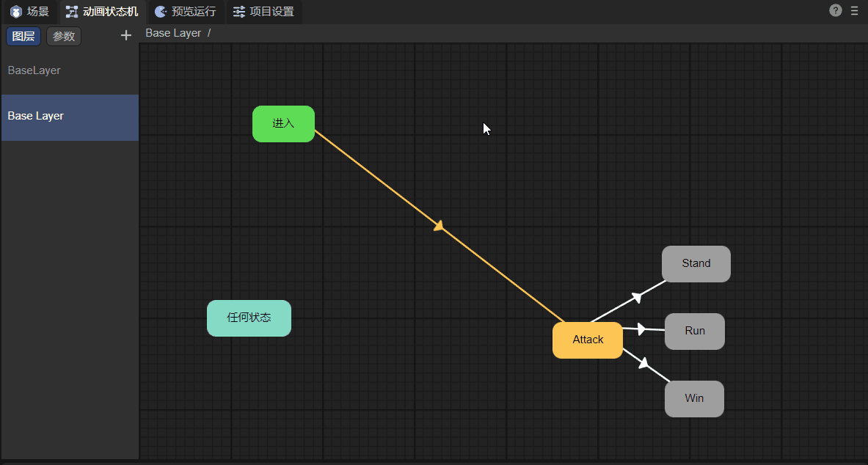This screenshot has height=465, width=868.
Task: Select the Win state node
Action: click(693, 398)
